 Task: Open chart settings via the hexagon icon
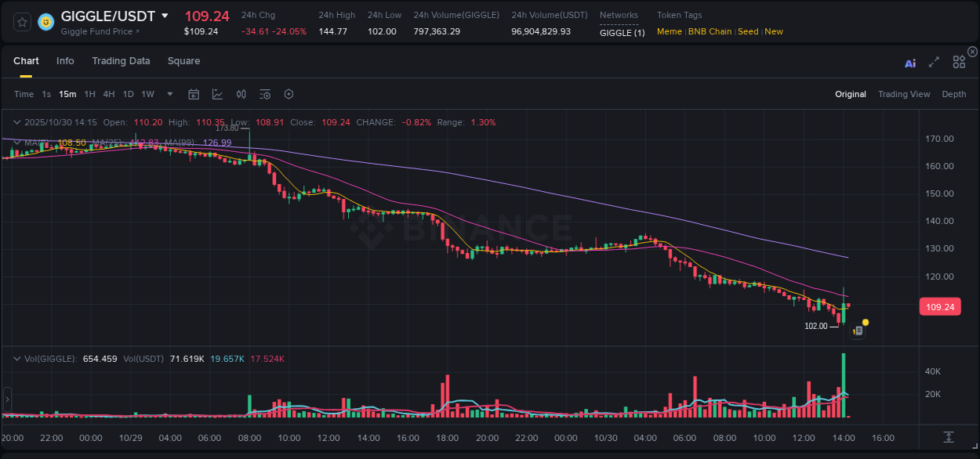coord(289,93)
